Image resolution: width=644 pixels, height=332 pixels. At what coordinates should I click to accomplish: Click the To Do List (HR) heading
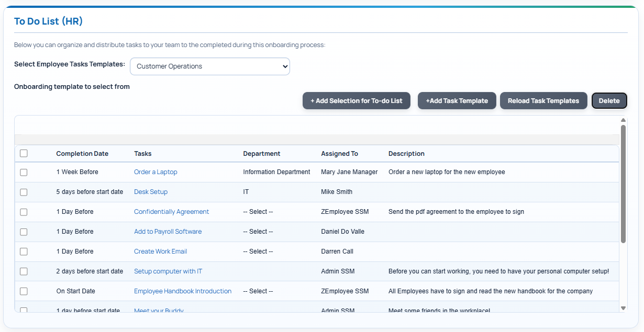click(48, 21)
